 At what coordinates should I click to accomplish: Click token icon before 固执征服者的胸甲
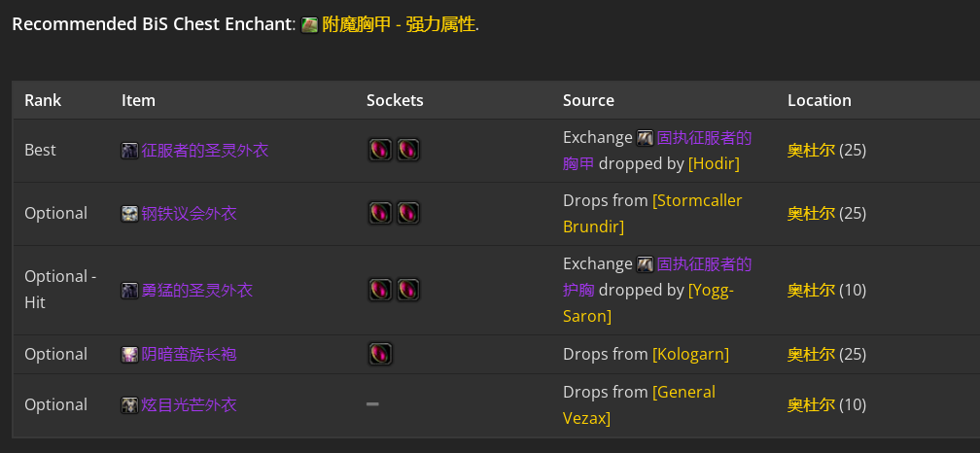click(645, 138)
